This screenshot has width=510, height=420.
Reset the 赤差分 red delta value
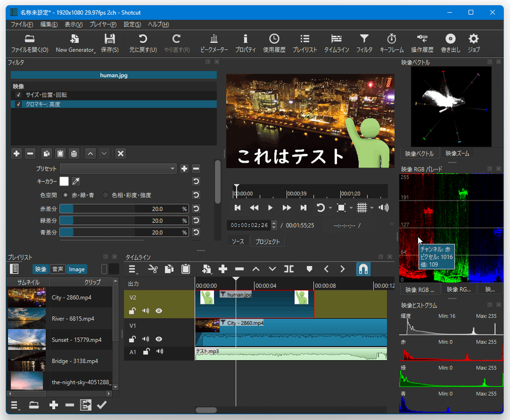point(196,209)
